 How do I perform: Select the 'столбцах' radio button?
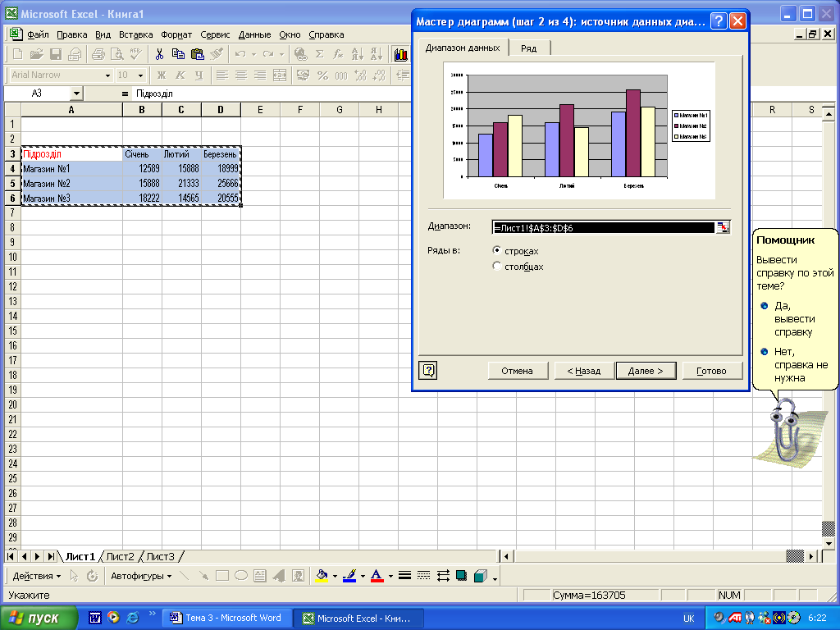coord(496,266)
